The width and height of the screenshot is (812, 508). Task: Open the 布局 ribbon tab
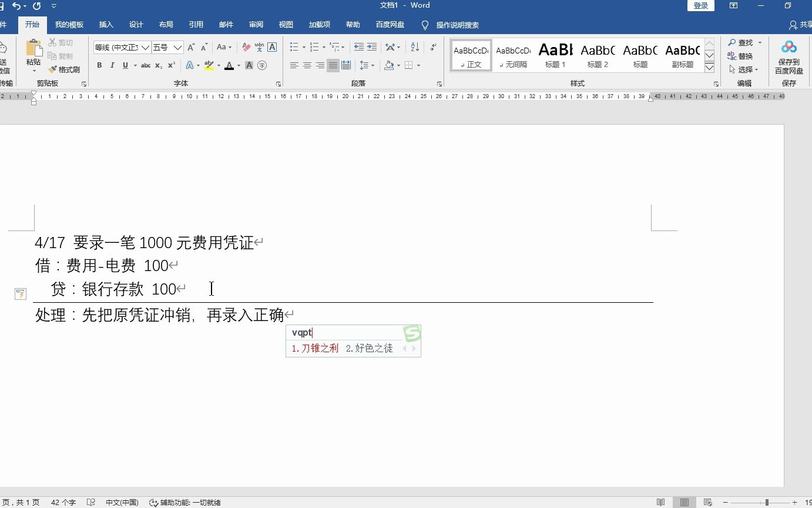click(x=166, y=25)
